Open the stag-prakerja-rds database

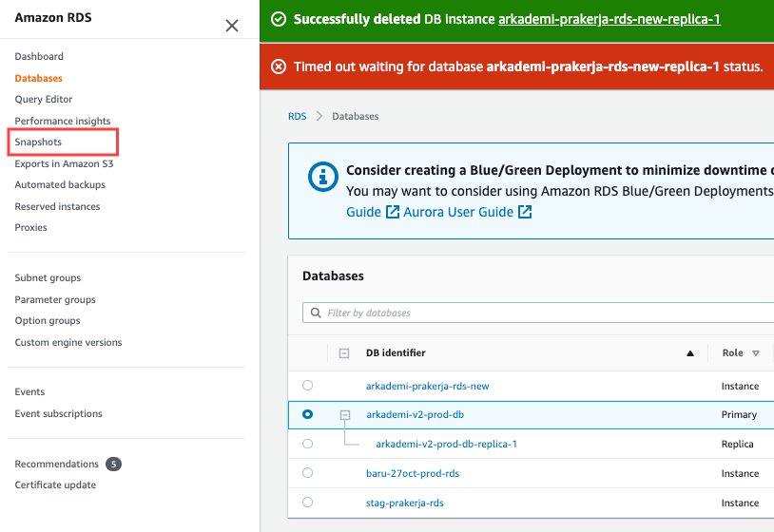pos(405,503)
